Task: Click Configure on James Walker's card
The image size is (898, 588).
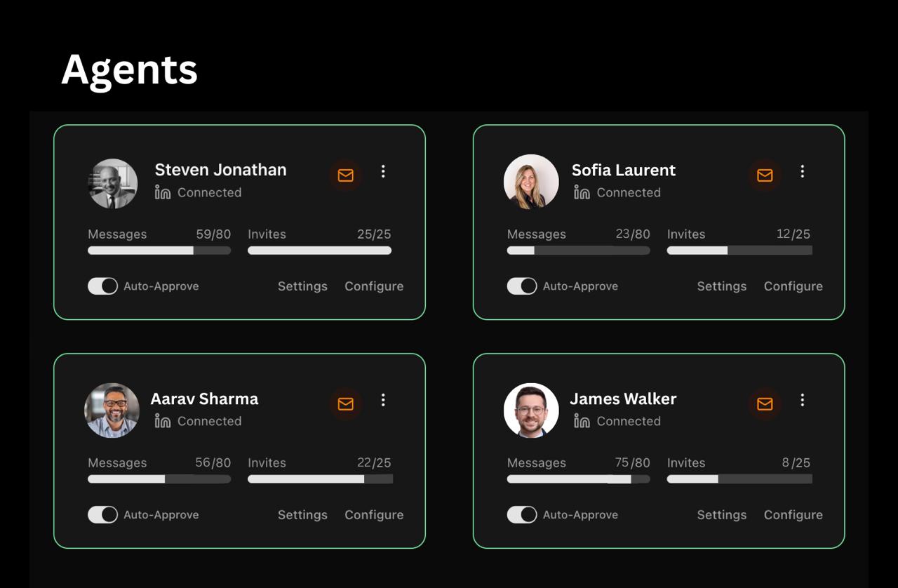Action: 793,514
